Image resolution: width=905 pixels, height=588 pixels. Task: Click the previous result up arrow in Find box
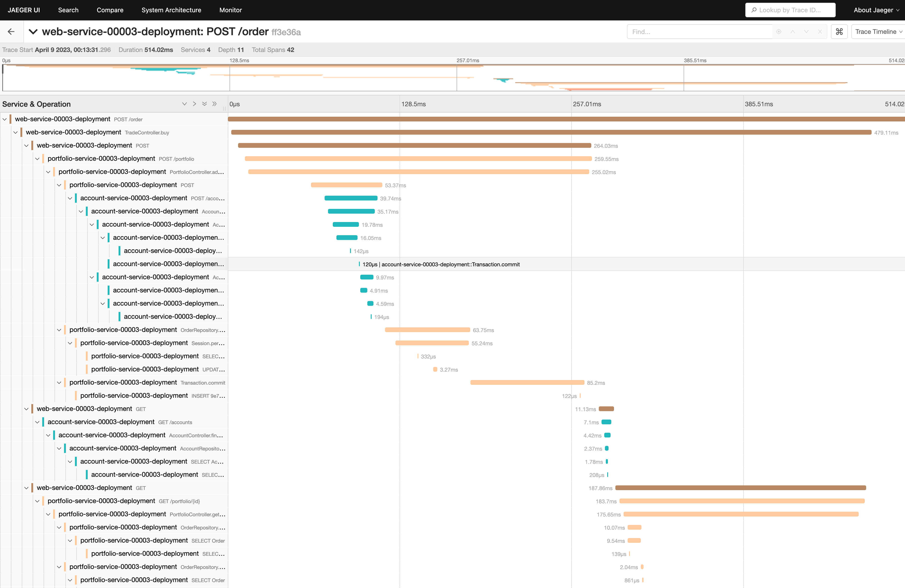(x=793, y=32)
